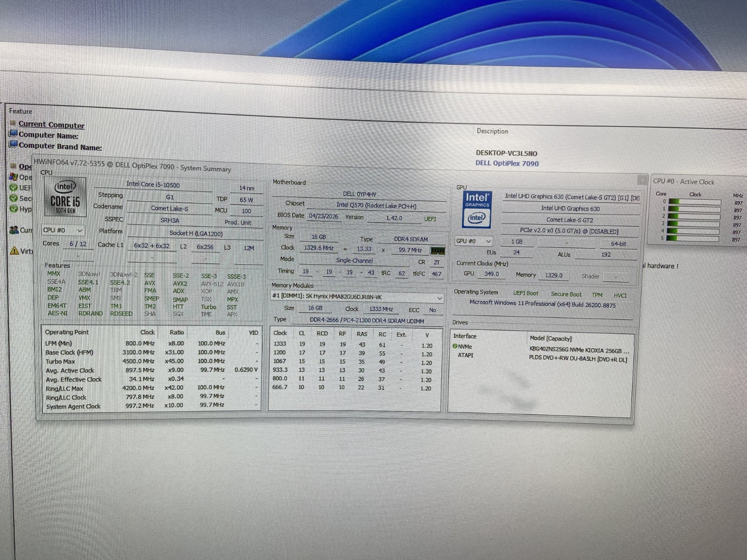Click the 1329.6 MHz memory clock value

coord(319,248)
